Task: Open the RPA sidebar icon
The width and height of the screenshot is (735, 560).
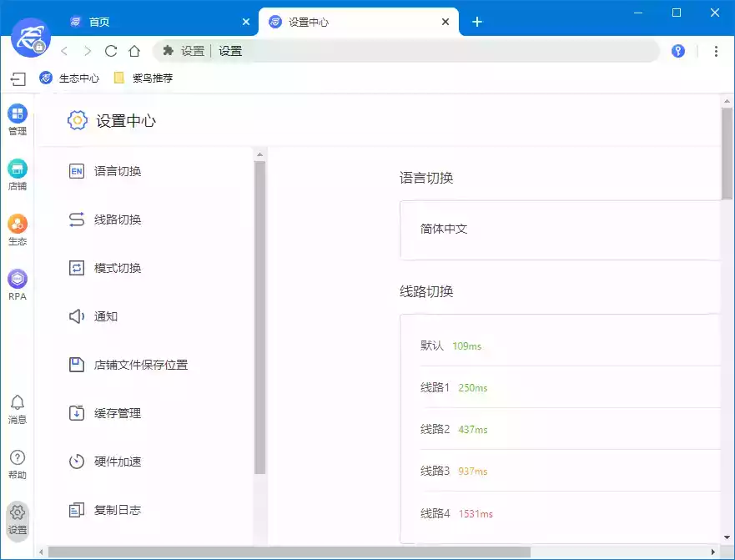Action: point(18,285)
